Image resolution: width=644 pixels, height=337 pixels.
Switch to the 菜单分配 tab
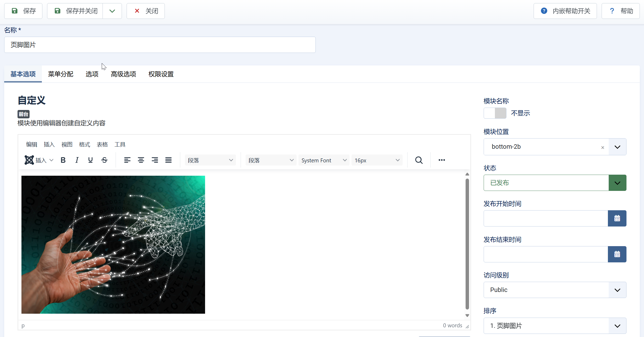(x=61, y=74)
